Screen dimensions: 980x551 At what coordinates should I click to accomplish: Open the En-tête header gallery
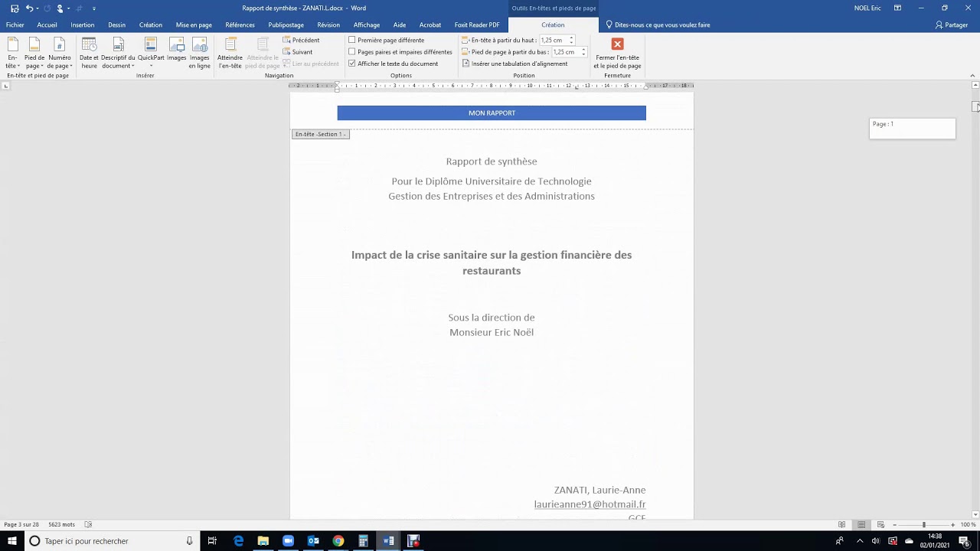point(12,53)
